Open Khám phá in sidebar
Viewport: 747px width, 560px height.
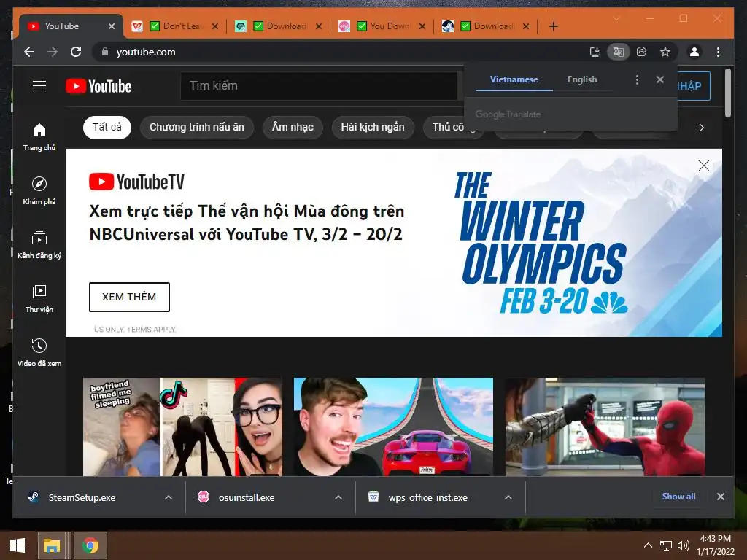(39, 190)
